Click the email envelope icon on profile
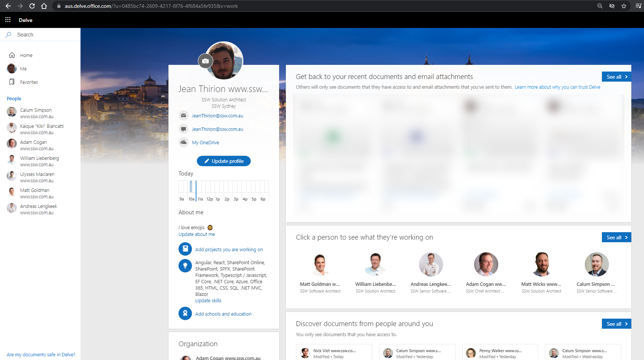 (x=183, y=116)
